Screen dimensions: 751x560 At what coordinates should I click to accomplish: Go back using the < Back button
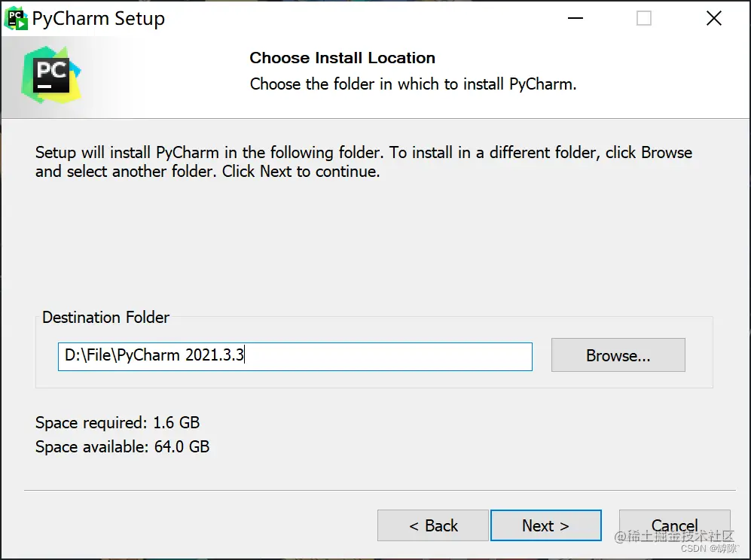click(433, 525)
